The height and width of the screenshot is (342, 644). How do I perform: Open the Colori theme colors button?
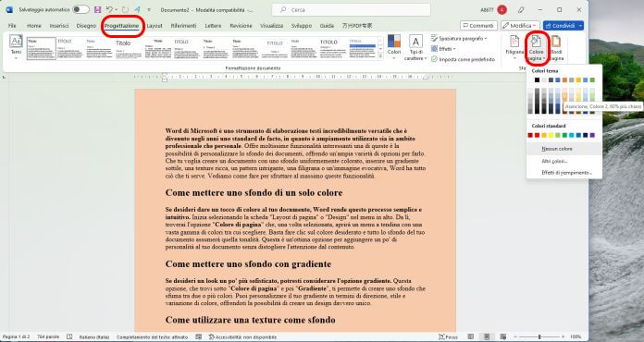(394, 47)
